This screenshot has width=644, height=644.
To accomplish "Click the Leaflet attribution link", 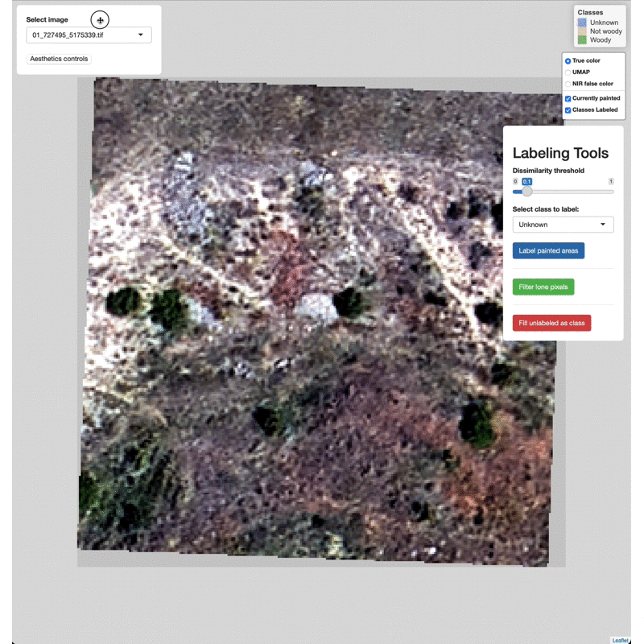I will [620, 640].
